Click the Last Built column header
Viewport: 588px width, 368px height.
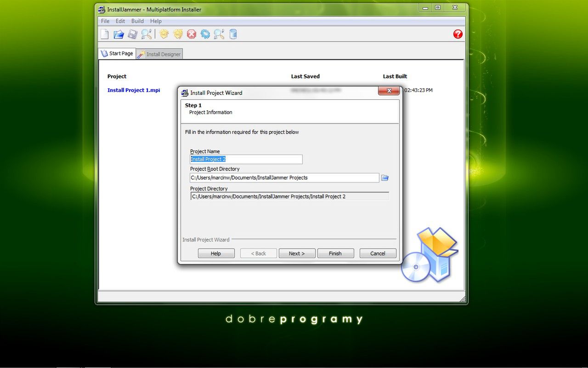[x=395, y=76]
